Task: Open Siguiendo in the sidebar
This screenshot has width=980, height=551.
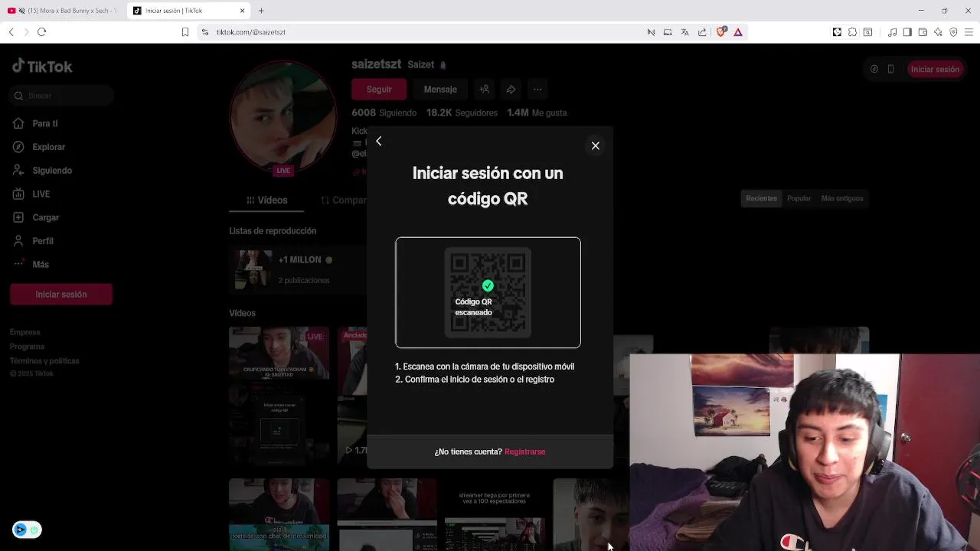Action: pos(43,171)
